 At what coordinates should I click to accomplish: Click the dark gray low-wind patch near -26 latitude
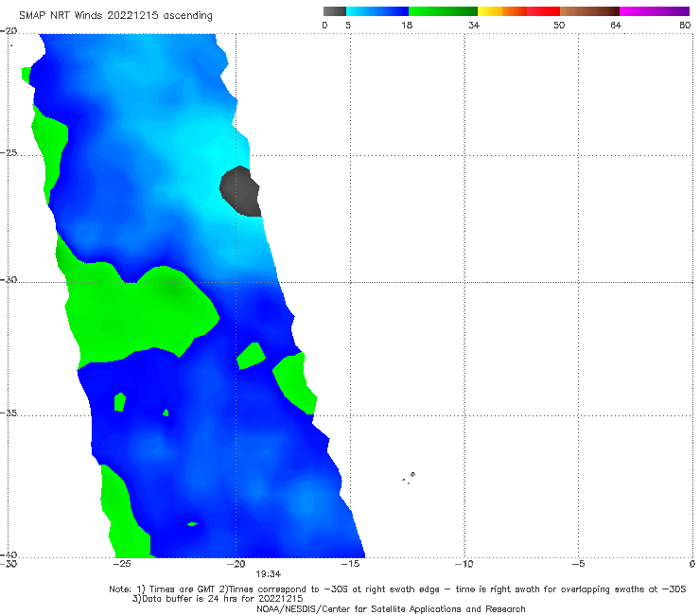(241, 191)
